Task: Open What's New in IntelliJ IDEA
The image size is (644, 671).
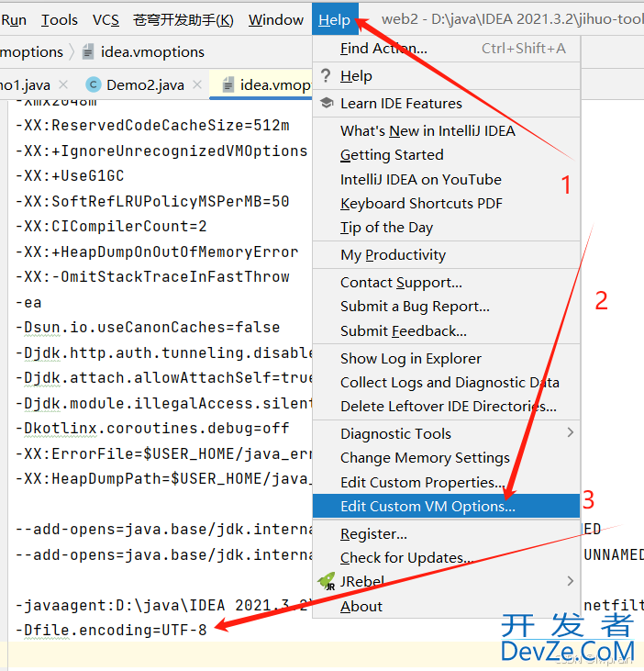Action: (x=446, y=131)
